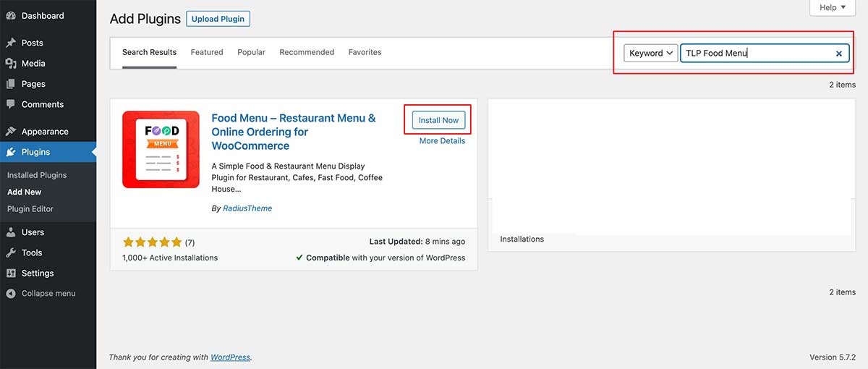This screenshot has height=369, width=868.
Task: Click the Compatible checkmark icon
Action: (x=299, y=258)
